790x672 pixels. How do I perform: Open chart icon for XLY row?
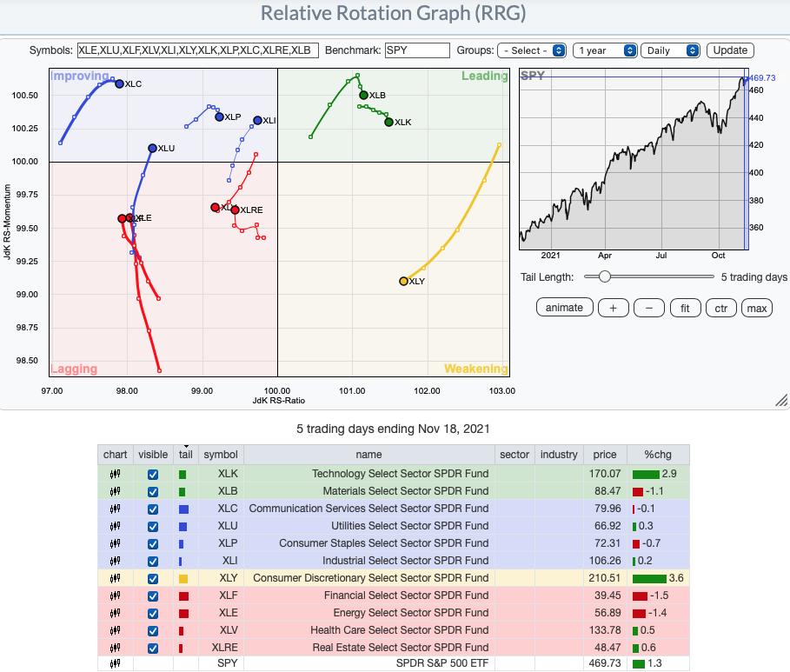point(115,578)
